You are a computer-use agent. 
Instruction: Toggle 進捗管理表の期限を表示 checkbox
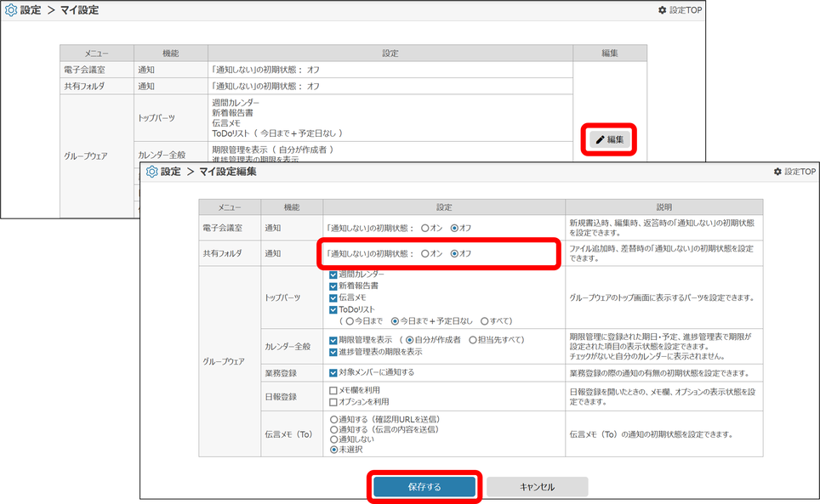[x=333, y=351]
